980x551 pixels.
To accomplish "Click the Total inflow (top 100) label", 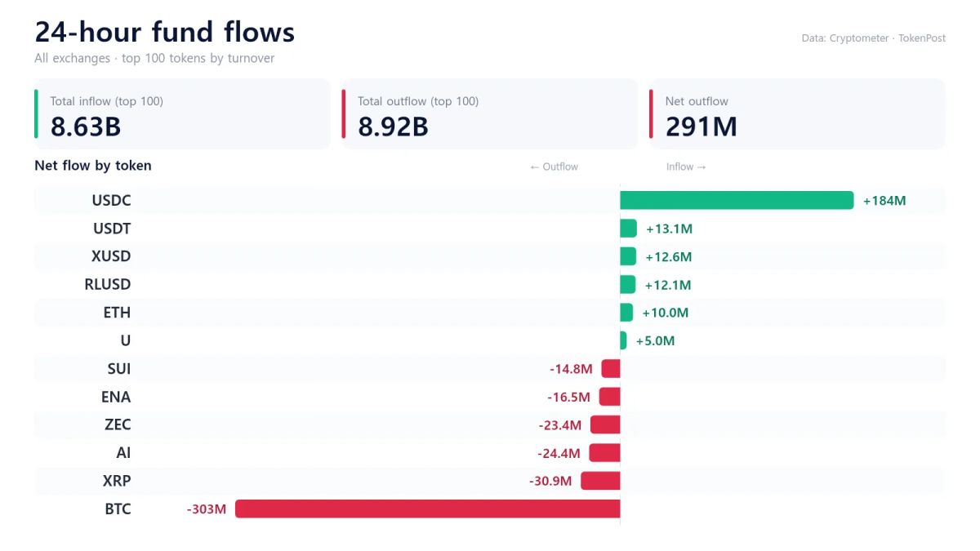I will [x=107, y=101].
